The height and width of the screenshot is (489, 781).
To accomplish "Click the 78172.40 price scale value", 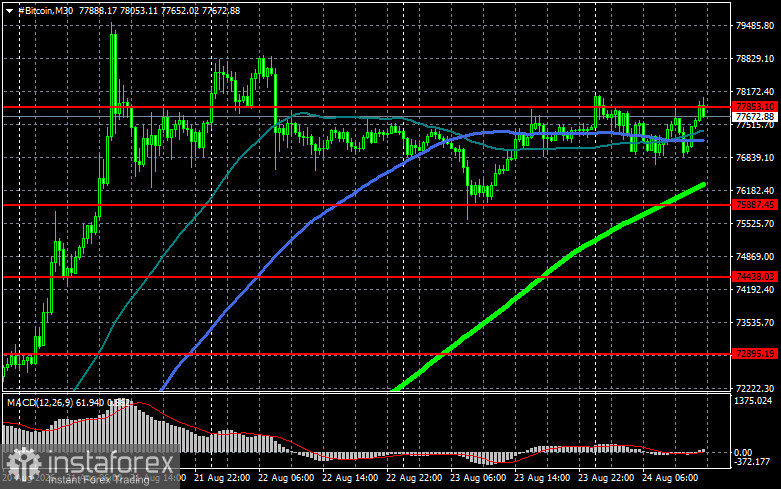I will click(755, 92).
